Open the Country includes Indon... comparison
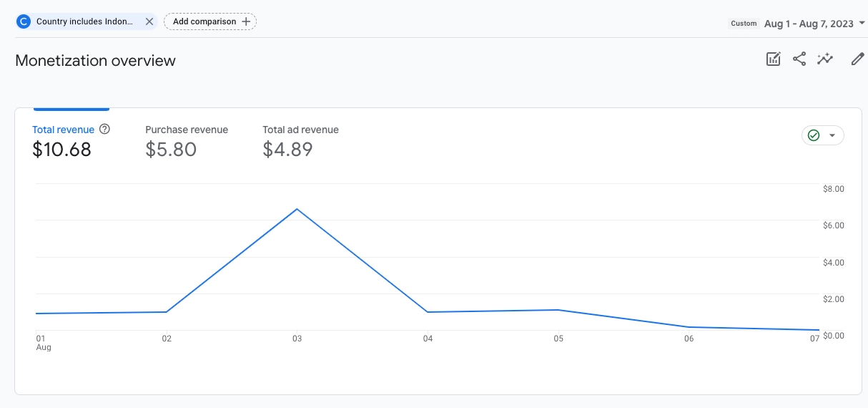The image size is (868, 408). pos(84,21)
